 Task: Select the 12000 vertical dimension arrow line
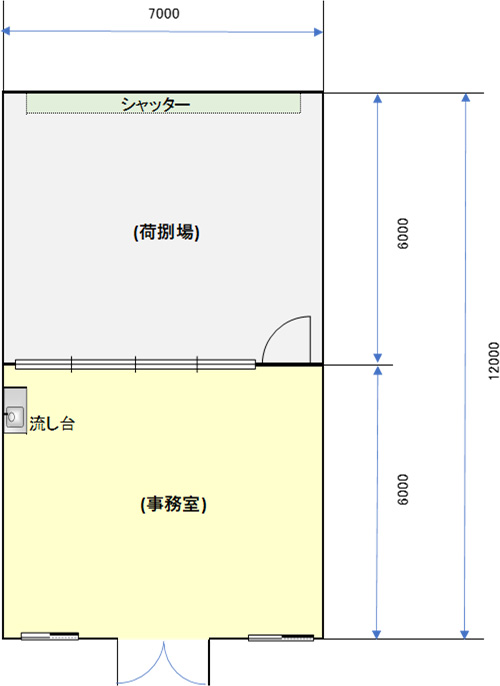tap(465, 366)
